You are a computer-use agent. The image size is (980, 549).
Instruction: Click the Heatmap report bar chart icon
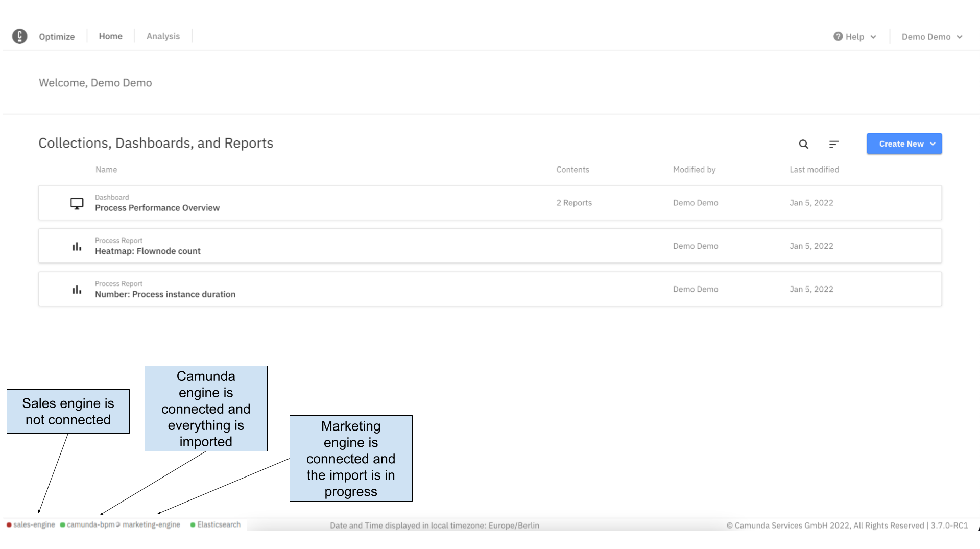pos(77,247)
